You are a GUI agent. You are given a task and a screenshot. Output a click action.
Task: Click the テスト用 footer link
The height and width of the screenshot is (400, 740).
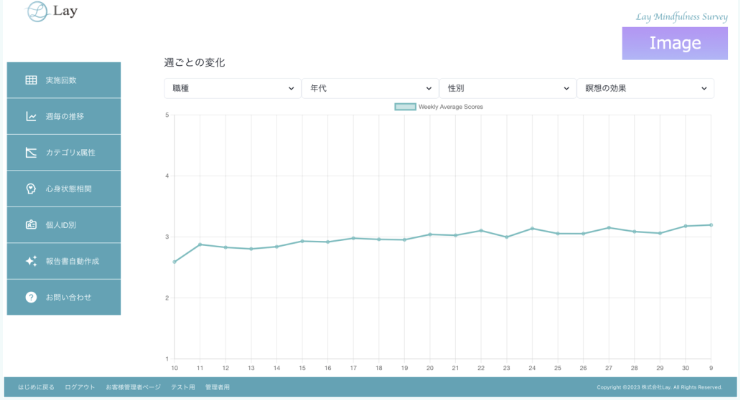[183, 387]
